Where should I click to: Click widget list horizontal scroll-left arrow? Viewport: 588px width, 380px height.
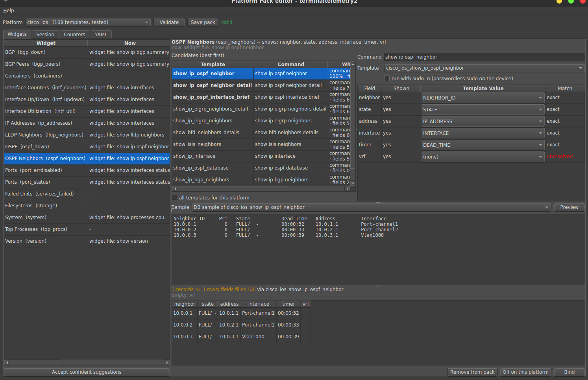(x=7, y=363)
